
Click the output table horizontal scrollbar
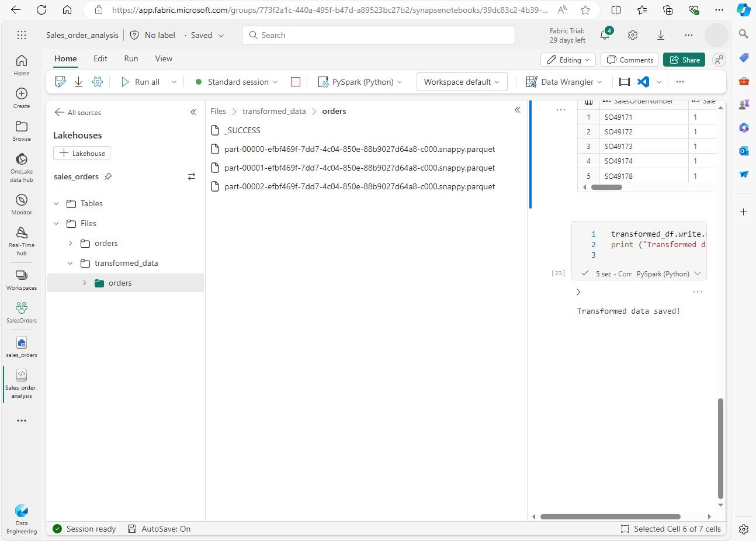tap(606, 188)
